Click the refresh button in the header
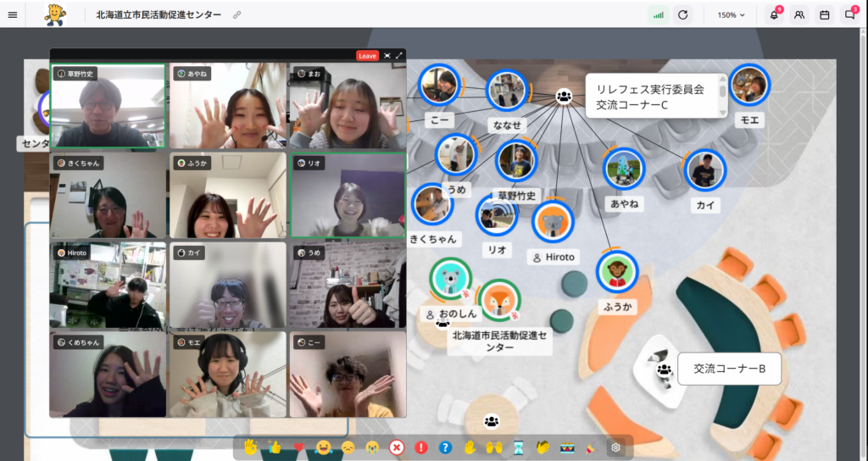Viewport: 868px width, 461px height. point(682,14)
